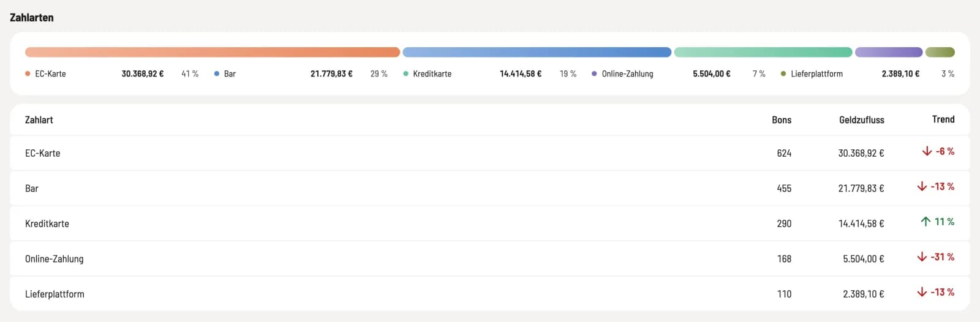Click the 19 % share in legend

point(568,73)
